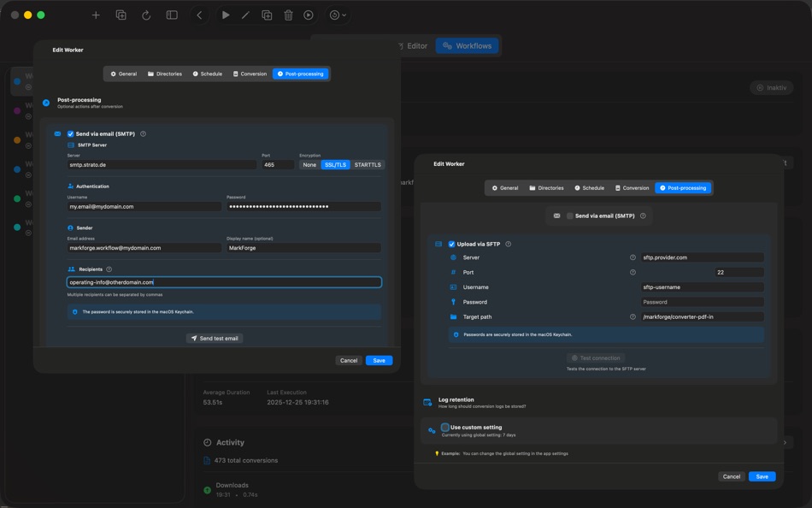Screen dimensions: 812x508
Task: Toggle the sidebar panel icon in the toolbar
Action: click(x=172, y=15)
